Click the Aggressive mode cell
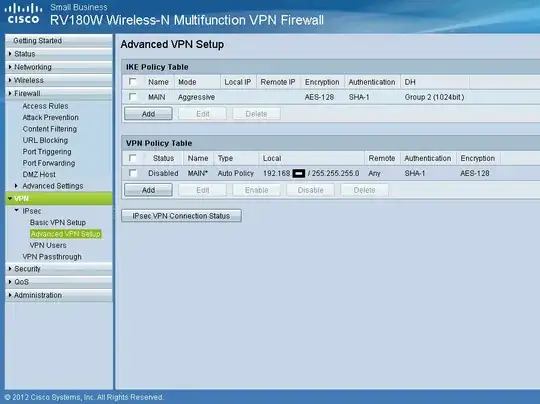540x404 pixels. click(196, 97)
